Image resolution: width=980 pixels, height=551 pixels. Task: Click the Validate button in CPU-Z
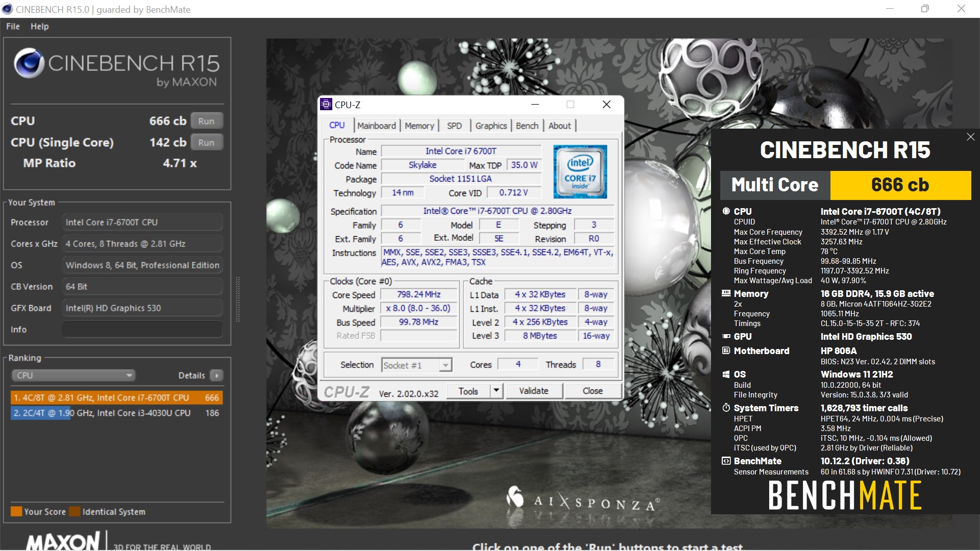pos(533,391)
